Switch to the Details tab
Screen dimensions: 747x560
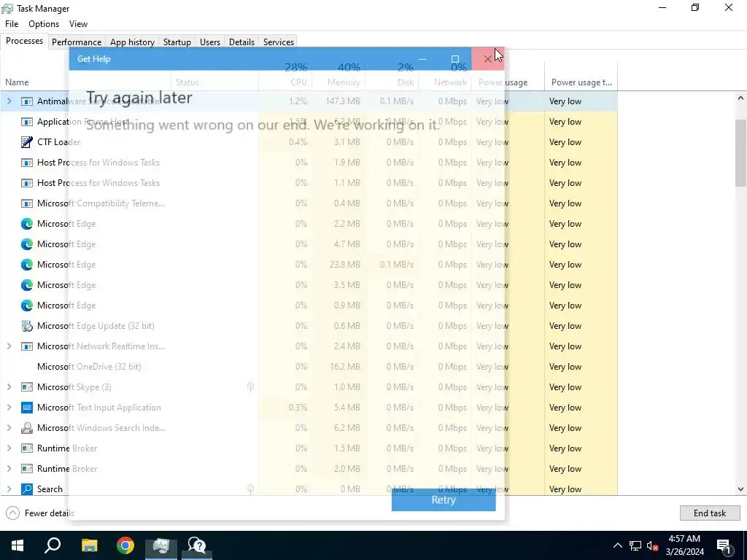241,42
